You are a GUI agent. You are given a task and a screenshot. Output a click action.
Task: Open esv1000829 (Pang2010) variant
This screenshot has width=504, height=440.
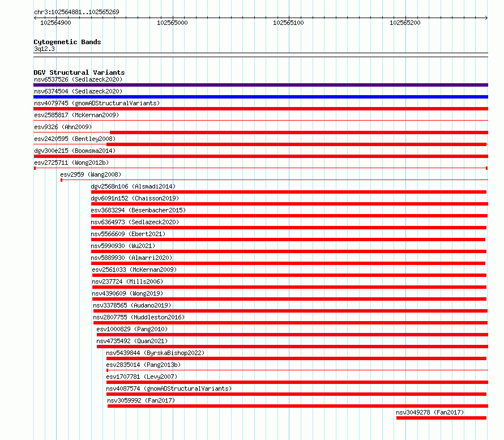coord(132,329)
